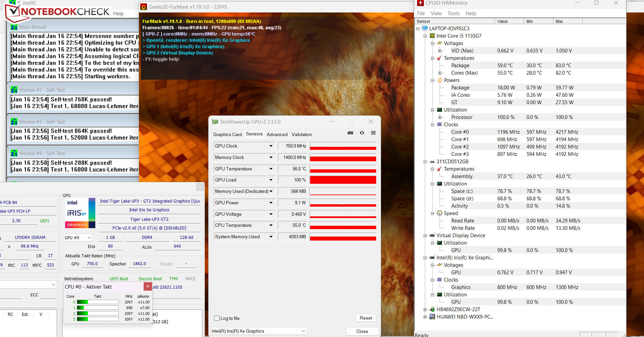Click the LAPTOP-IOVPELC3 computer icon in HWMonitor
Viewport: 644px width, 337px height.
425,28
